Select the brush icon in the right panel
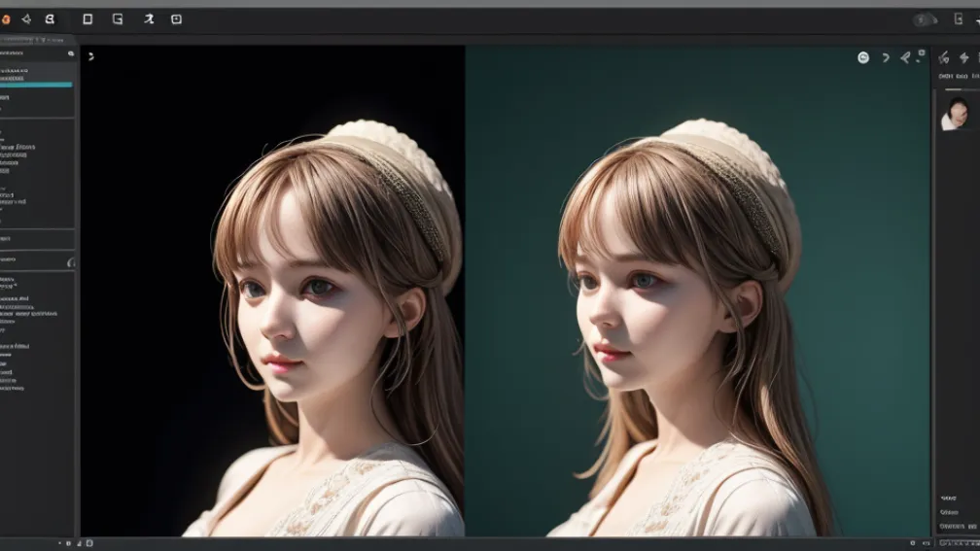This screenshot has width=980, height=551. tap(944, 58)
